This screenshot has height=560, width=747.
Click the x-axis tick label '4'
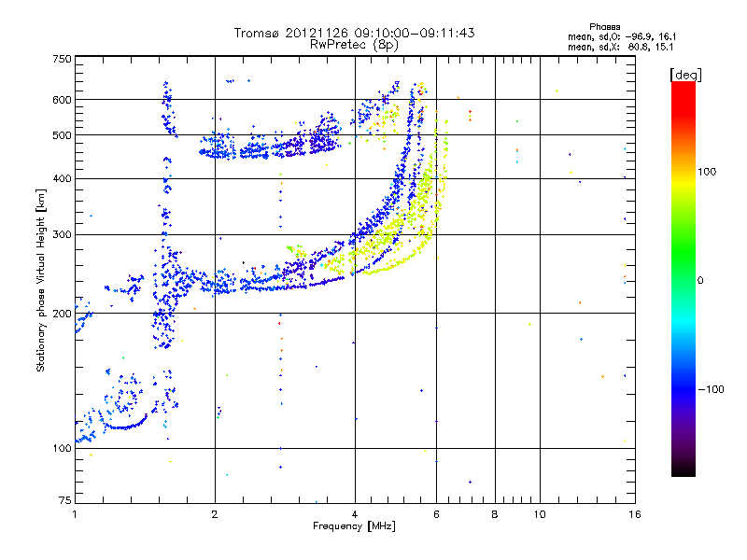[x=355, y=514]
